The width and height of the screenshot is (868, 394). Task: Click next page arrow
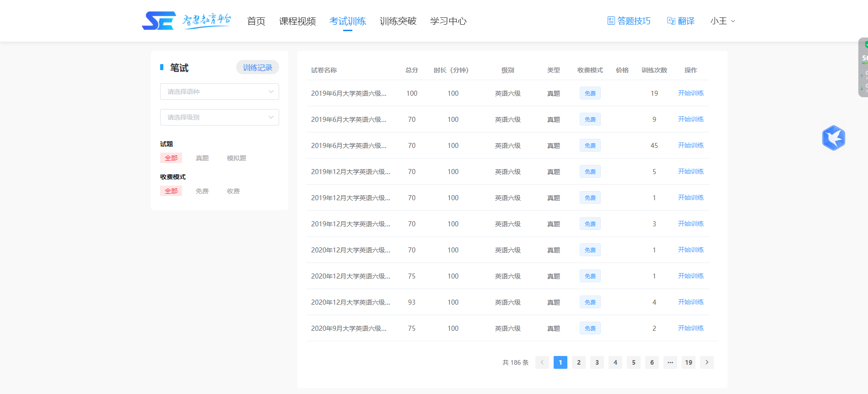point(707,362)
